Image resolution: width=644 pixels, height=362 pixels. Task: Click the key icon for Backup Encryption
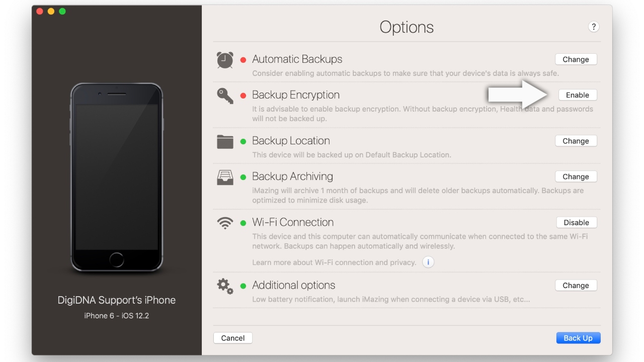tap(225, 96)
